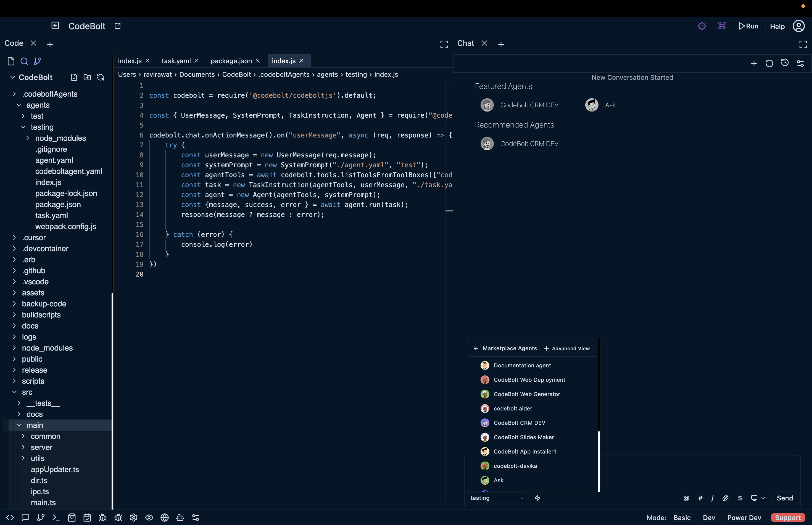812x525 pixels.
Task: Open the sliders icon in bottom bar
Action: (x=196, y=518)
